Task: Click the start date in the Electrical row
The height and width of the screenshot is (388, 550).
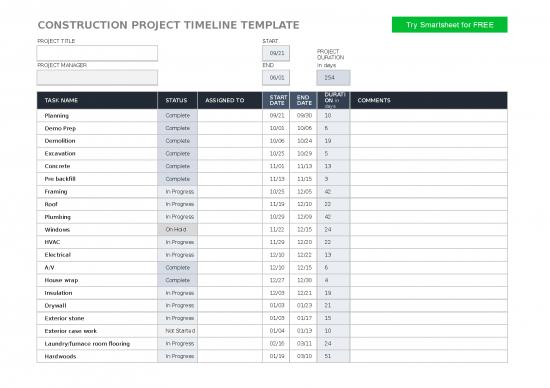Action: click(x=276, y=255)
